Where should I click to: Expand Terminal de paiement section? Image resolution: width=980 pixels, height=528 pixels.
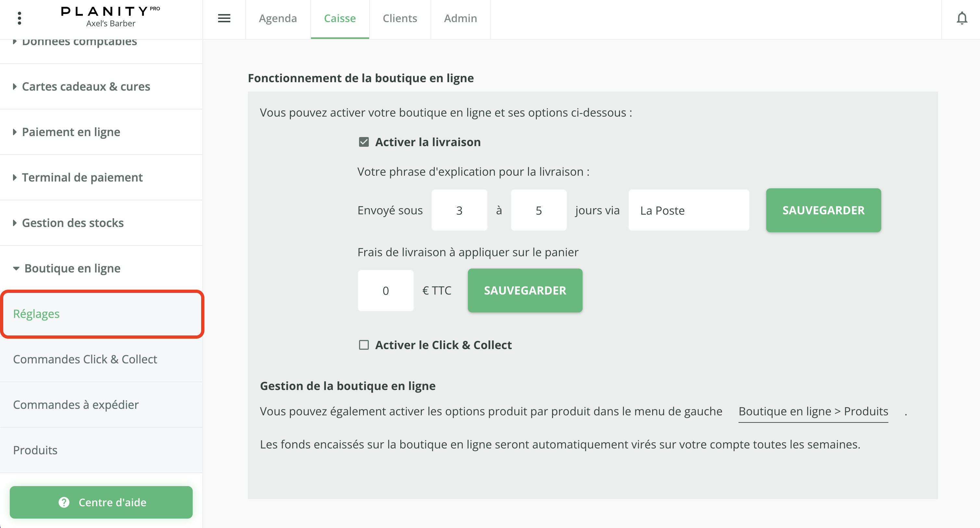click(x=82, y=178)
